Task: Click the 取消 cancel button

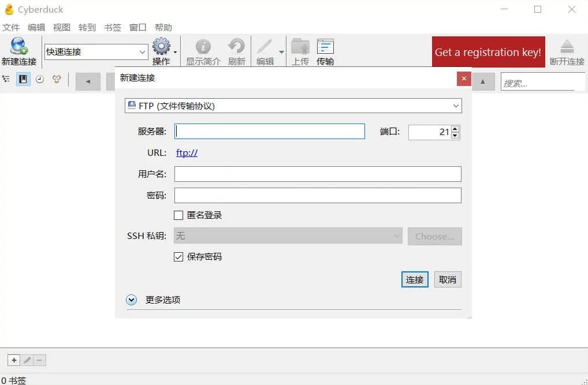Action: [x=448, y=280]
